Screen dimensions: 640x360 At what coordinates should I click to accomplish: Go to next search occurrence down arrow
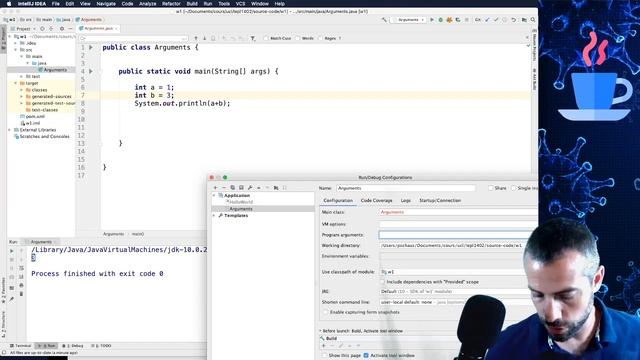point(204,38)
